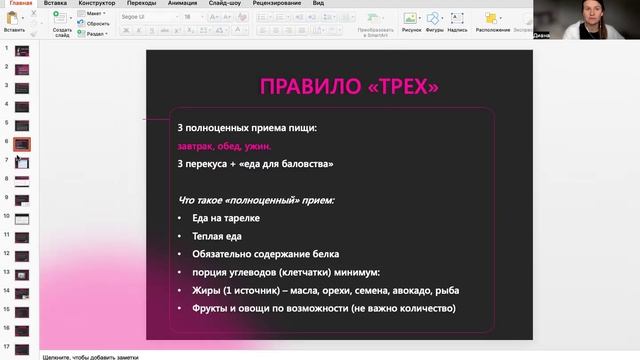Switch to the Главная tab
Screen dimensions: 640x360
click(x=21, y=3)
